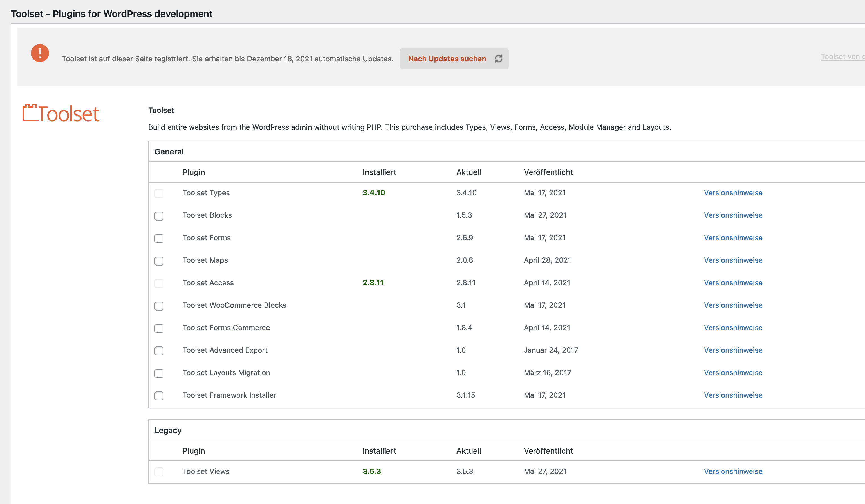Image resolution: width=865 pixels, height=504 pixels.
Task: Click the 'Toolset Blocks' plugin name
Action: coord(207,215)
